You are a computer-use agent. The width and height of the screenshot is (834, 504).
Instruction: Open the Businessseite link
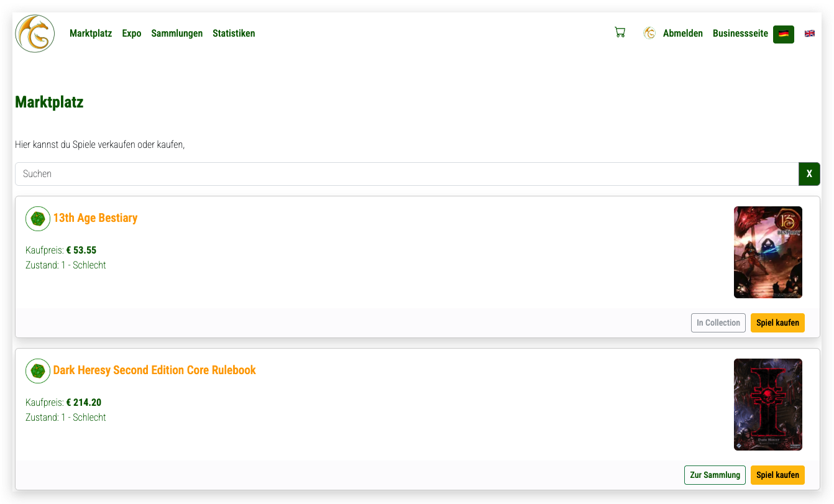740,34
